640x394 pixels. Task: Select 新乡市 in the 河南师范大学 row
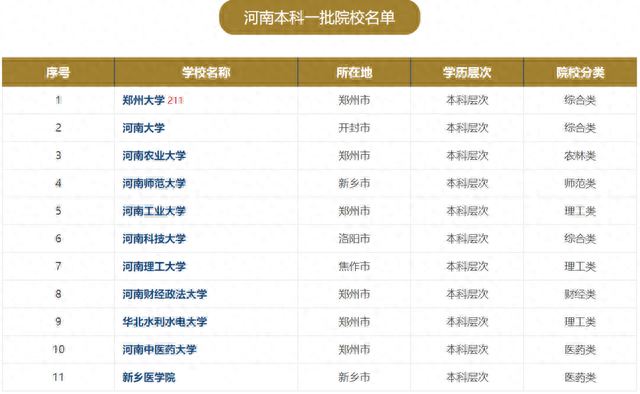(x=354, y=183)
